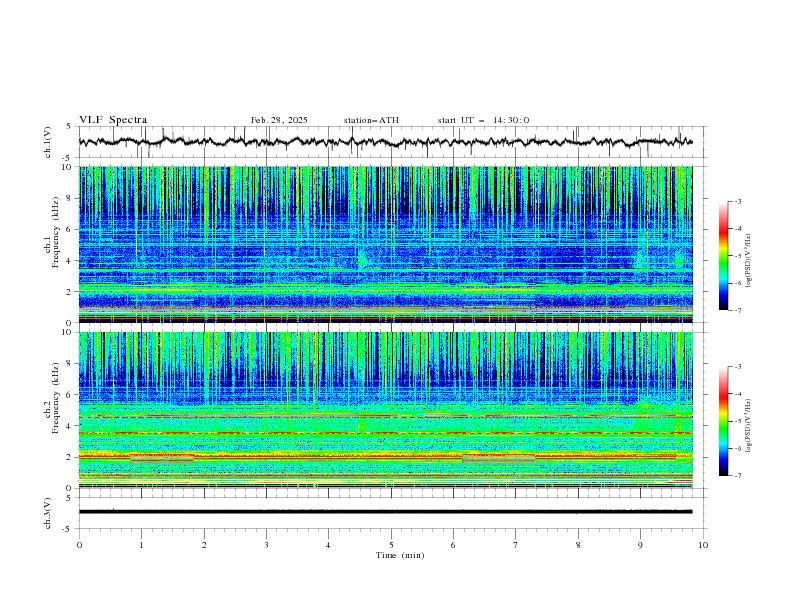792x612 pixels.
Task: Click the ch.1 spectrogram plot
Action: coord(385,244)
